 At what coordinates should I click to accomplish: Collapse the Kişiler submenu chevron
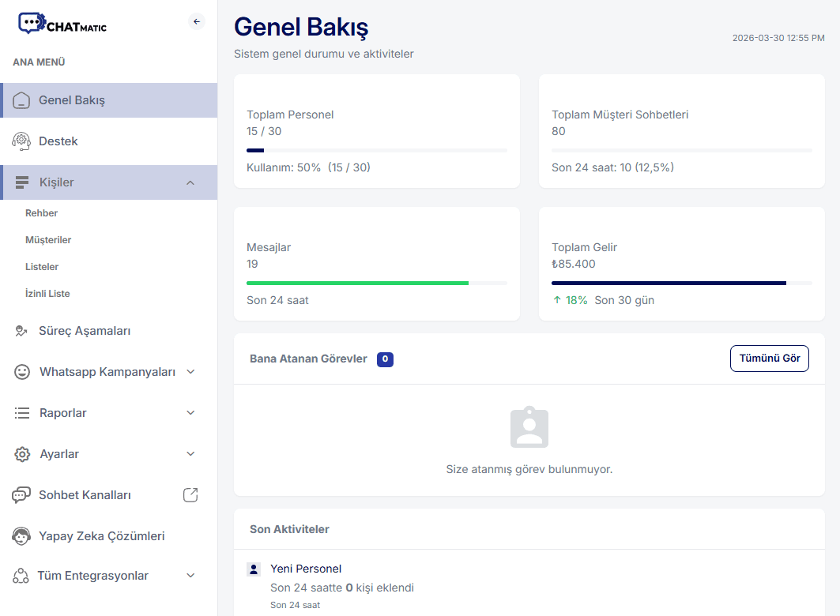point(190,182)
